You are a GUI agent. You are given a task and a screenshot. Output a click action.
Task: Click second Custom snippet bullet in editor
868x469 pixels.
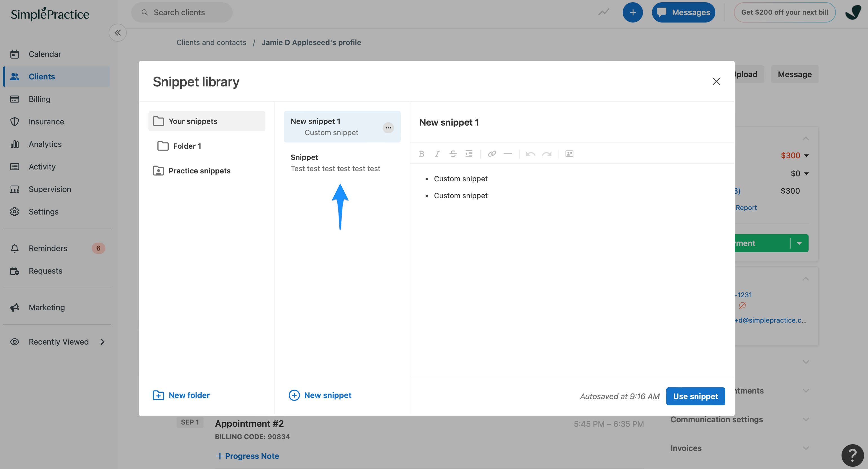coord(461,195)
